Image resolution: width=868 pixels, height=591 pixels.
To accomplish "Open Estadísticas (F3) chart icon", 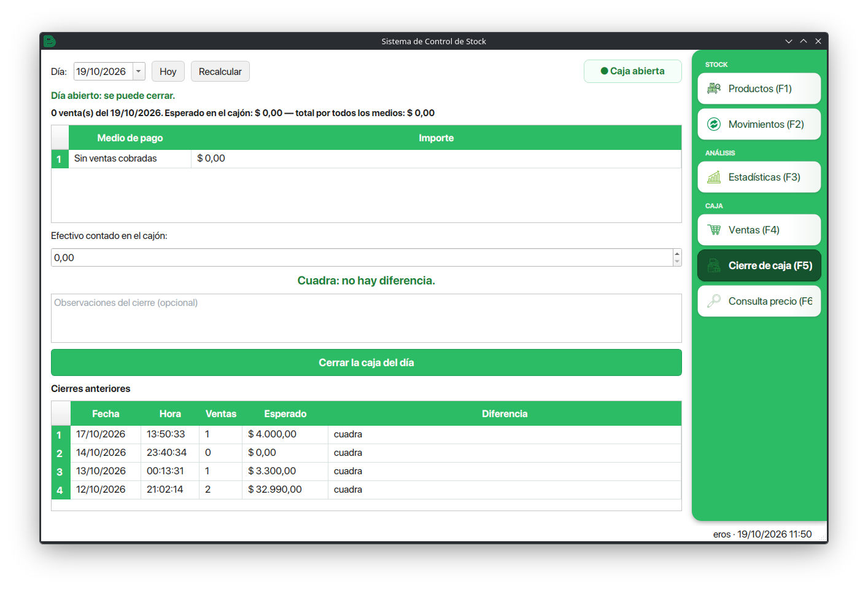I will pos(714,177).
